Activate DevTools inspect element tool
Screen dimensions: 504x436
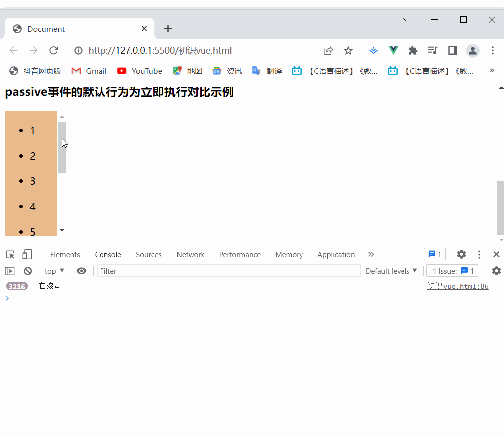click(x=10, y=255)
